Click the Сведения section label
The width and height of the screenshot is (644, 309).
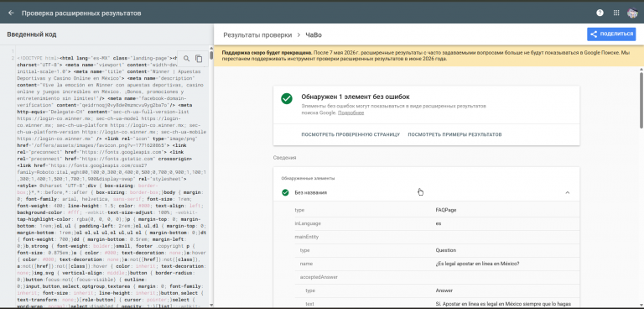click(x=284, y=157)
